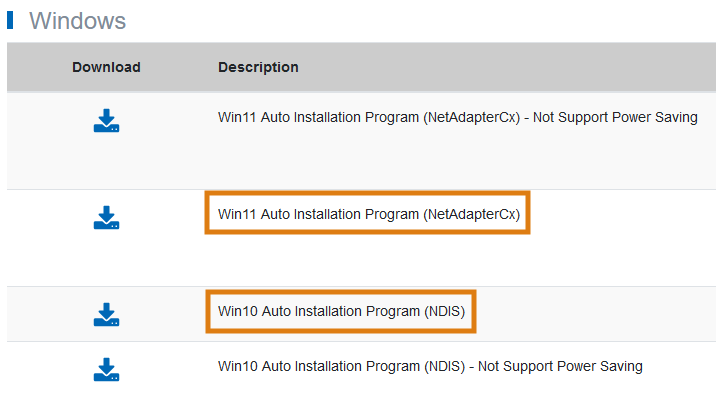Image resolution: width=716 pixels, height=396 pixels.
Task: Click the Description column header
Action: (258, 67)
